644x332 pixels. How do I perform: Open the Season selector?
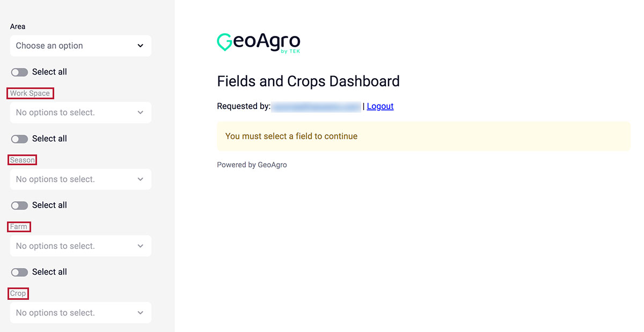(x=80, y=179)
